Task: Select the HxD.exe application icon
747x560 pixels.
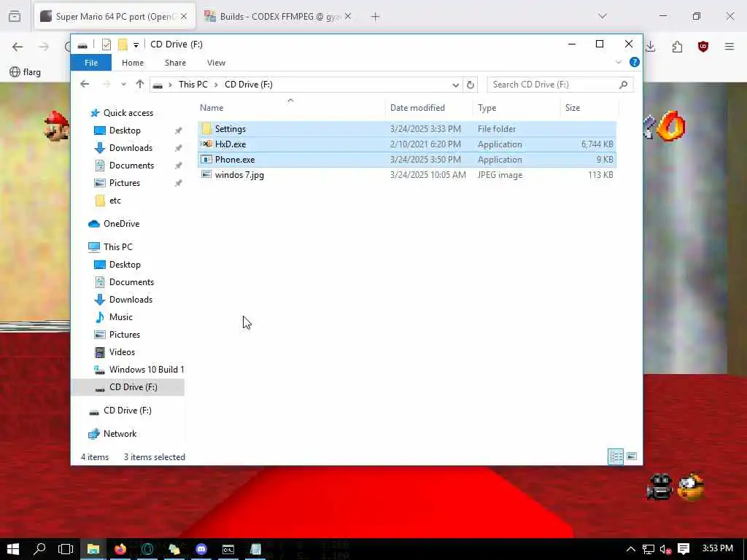Action: [x=206, y=144]
